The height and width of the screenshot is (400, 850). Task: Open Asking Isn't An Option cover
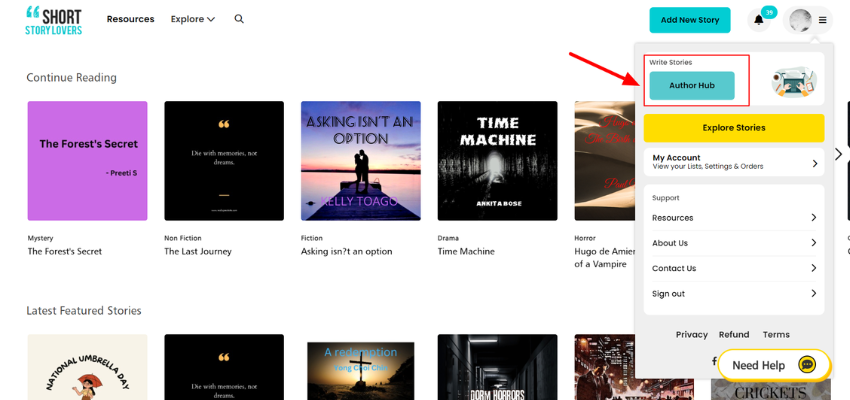pos(361,161)
